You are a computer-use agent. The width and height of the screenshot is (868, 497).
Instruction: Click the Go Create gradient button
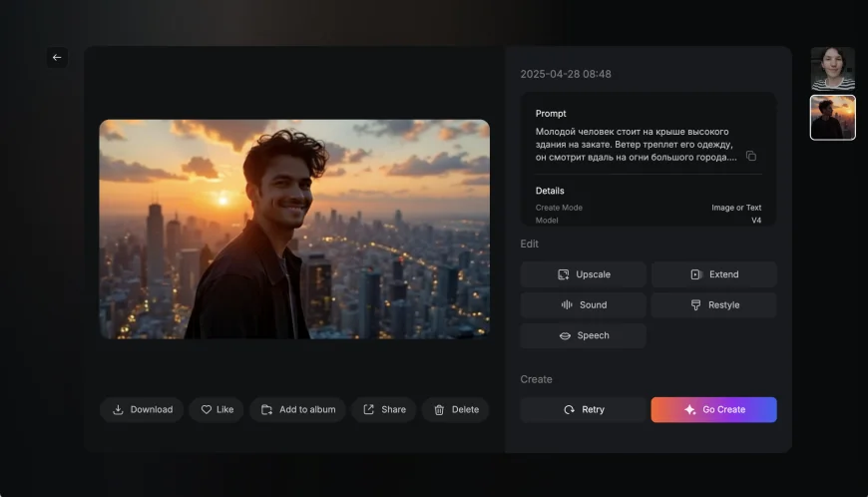point(713,409)
